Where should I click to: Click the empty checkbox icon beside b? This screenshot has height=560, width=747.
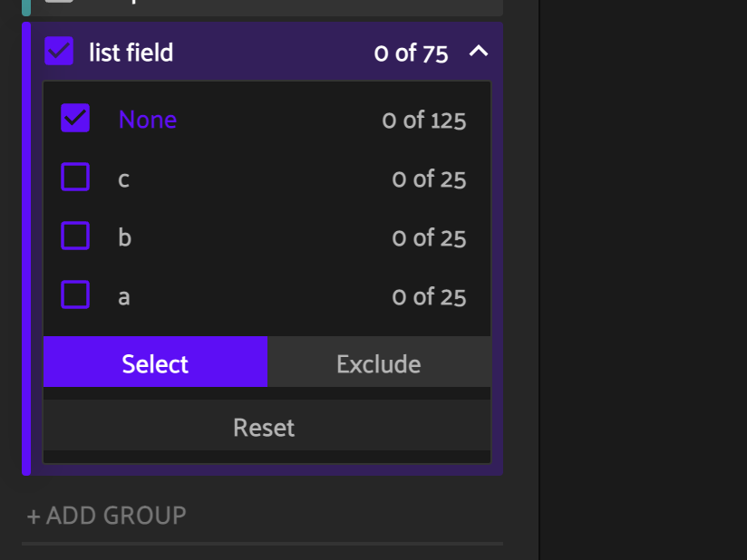click(75, 237)
